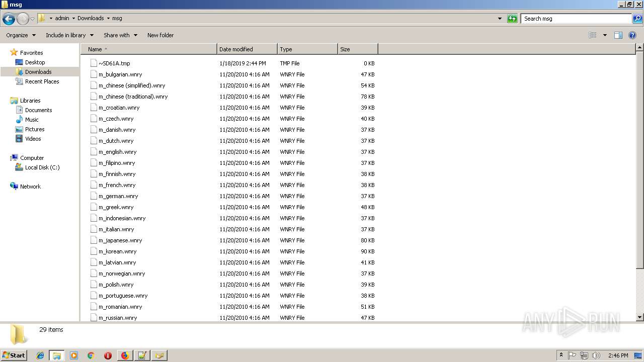Open the Help question mark icon
Image resolution: width=644 pixels, height=362 pixels.
pyautogui.click(x=632, y=35)
